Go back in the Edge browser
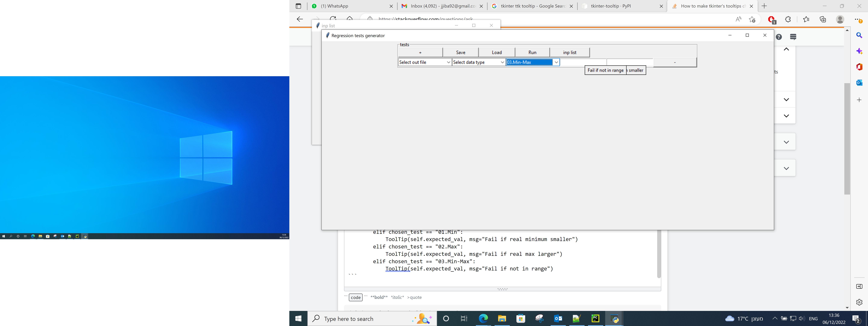Viewport: 868px width, 326px height. pyautogui.click(x=300, y=19)
